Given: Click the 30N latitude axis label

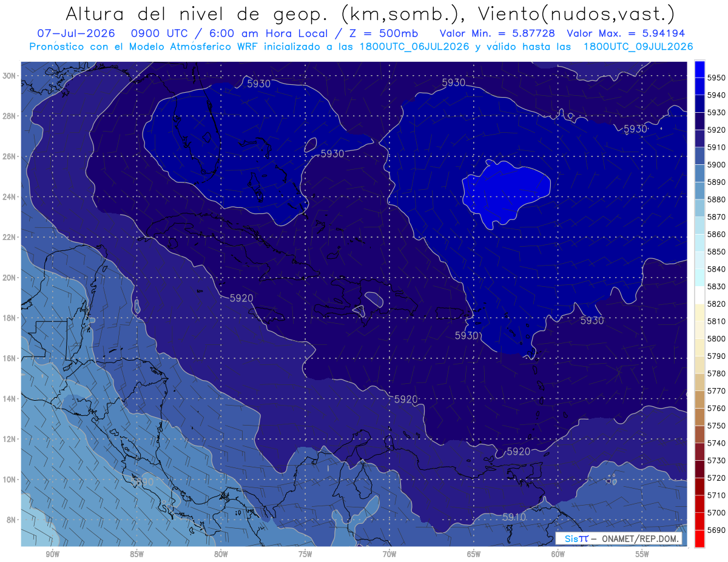Looking at the screenshot, I should pos(10,75).
